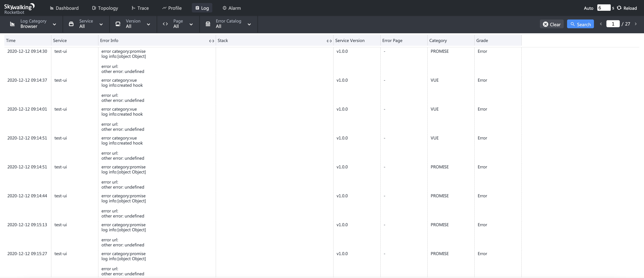644x278 pixels.
Task: Go to the next log page arrow
Action: [635, 24]
